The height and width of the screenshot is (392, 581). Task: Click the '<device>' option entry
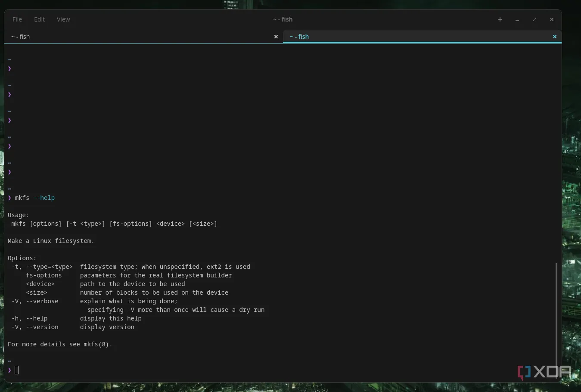click(x=40, y=284)
